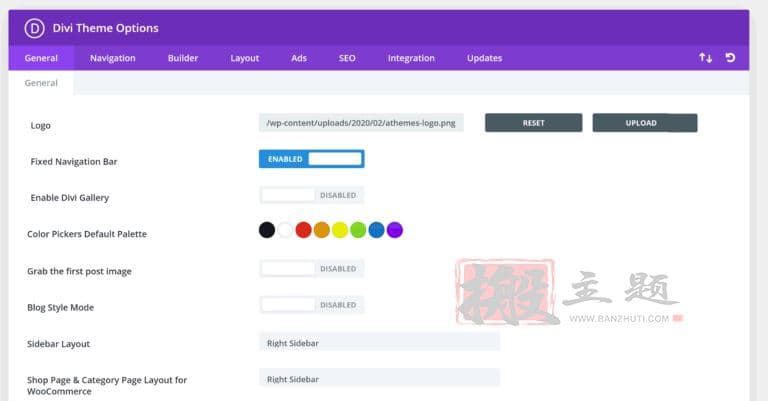Screen dimensions: 768x401
Task: Open the Integration tab
Action: [x=411, y=58]
